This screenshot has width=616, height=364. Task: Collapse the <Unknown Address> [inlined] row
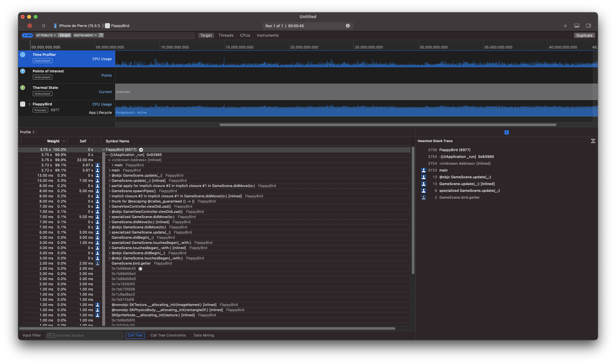coord(110,160)
